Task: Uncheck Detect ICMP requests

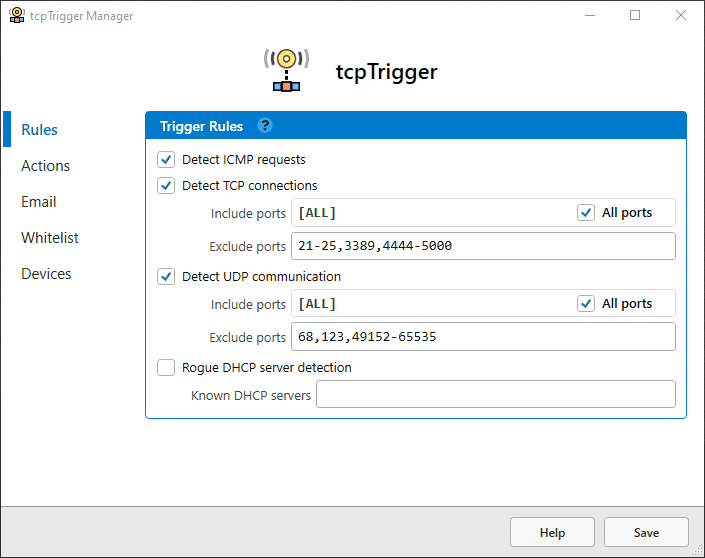Action: (166, 160)
